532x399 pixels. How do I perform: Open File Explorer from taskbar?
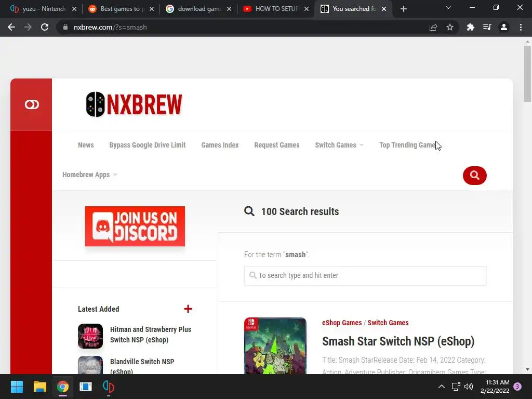39,387
